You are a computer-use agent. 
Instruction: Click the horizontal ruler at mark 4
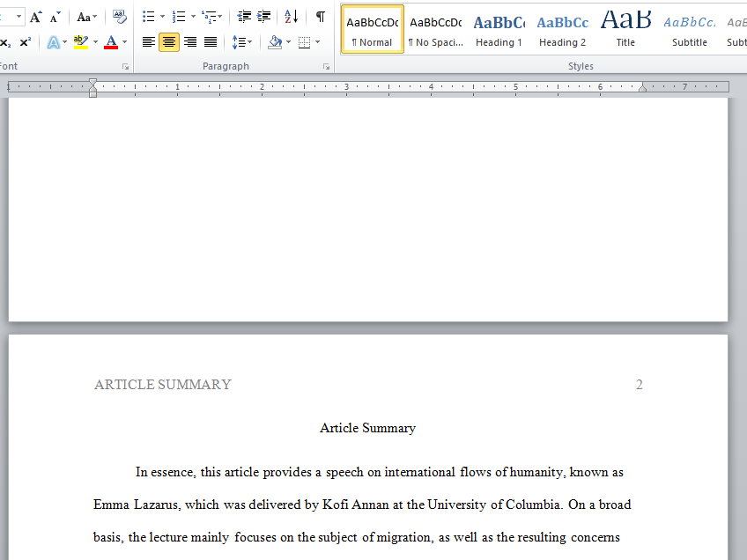point(431,86)
